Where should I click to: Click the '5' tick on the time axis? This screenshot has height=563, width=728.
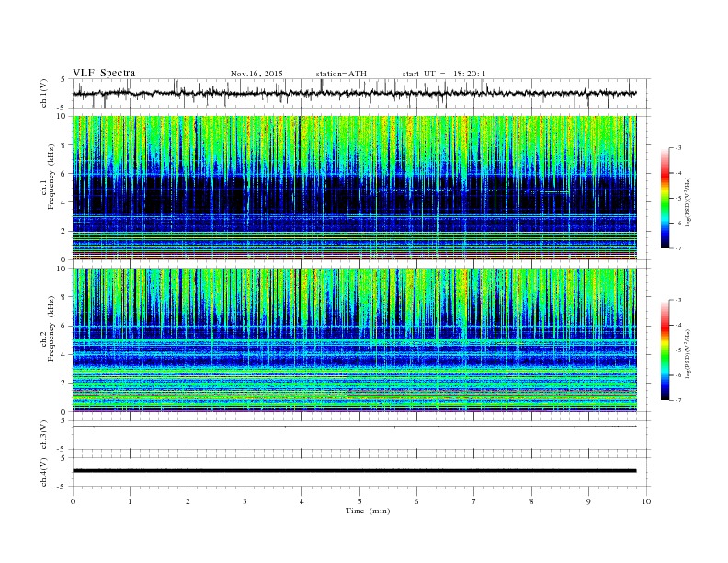(x=359, y=501)
